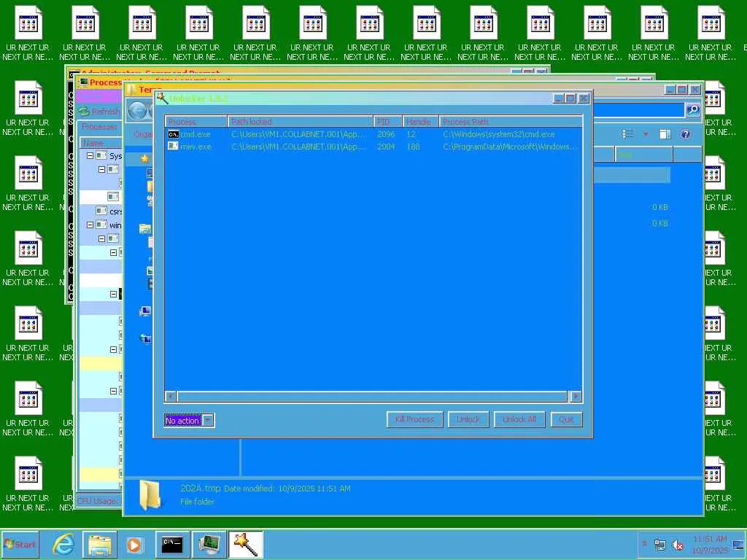
Task: Select the C:\ProgramData\Microsoft\Windows process path
Action: [x=510, y=146]
